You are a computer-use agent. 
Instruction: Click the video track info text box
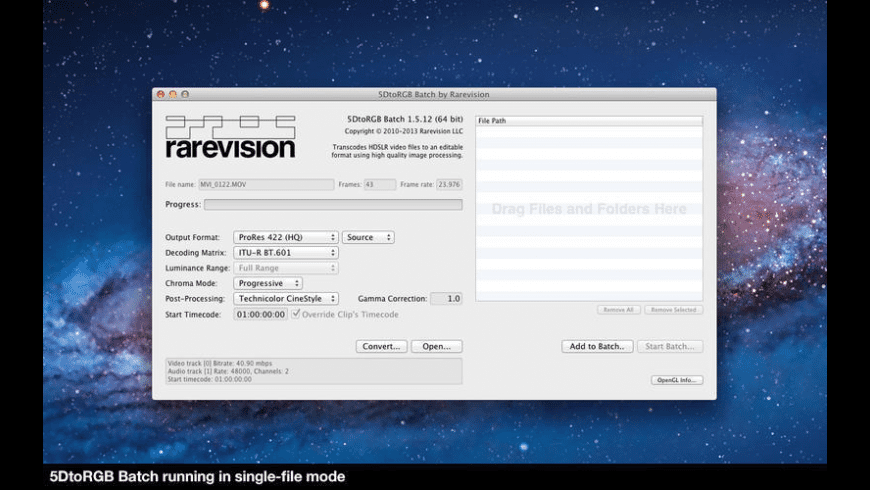click(313, 371)
